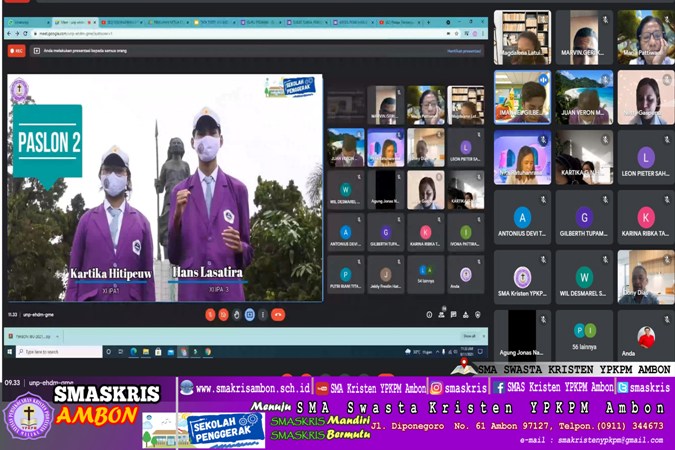
Task: Close the active Meet browser tab
Action: coord(94,22)
